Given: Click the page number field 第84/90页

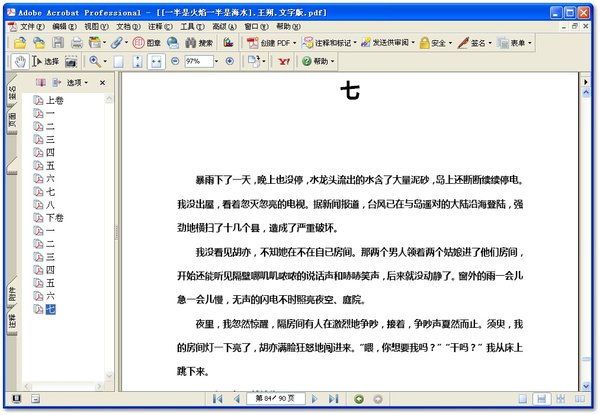Looking at the screenshot, I should (275, 399).
